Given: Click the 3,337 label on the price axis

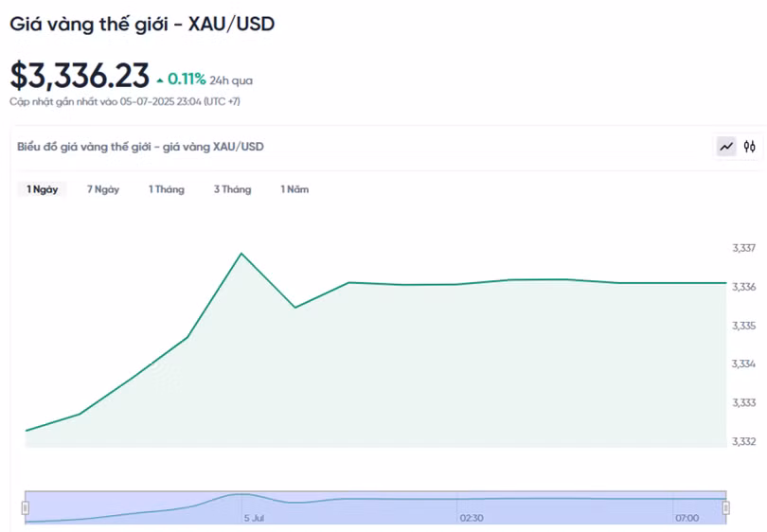Looking at the screenshot, I should [x=743, y=248].
